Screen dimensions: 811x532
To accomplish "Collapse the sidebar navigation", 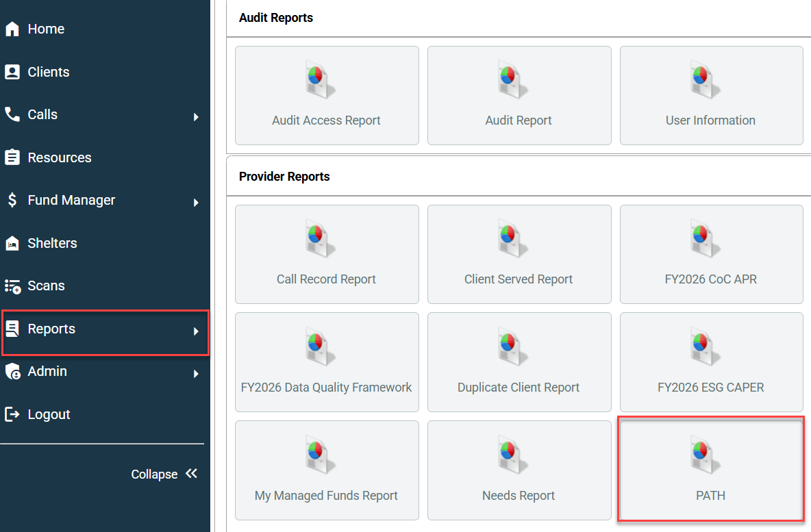I will coord(164,474).
